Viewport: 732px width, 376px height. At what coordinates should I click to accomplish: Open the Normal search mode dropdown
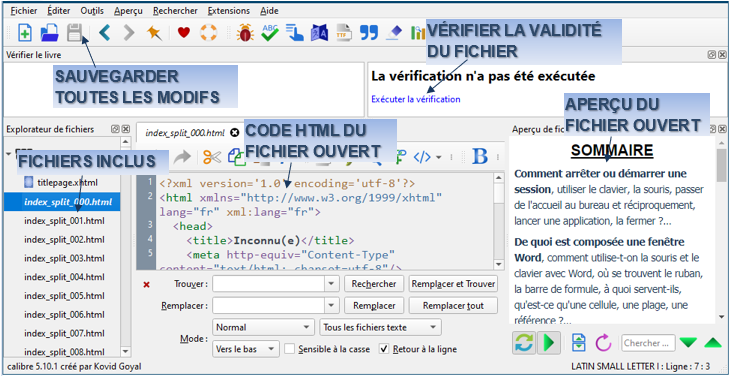pos(264,327)
